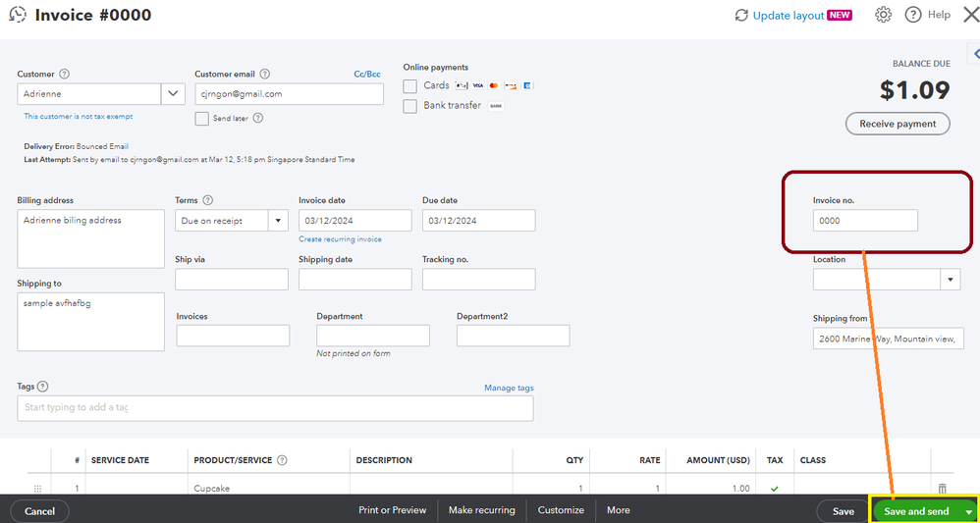Open the Cc/Bcc link

point(367,74)
